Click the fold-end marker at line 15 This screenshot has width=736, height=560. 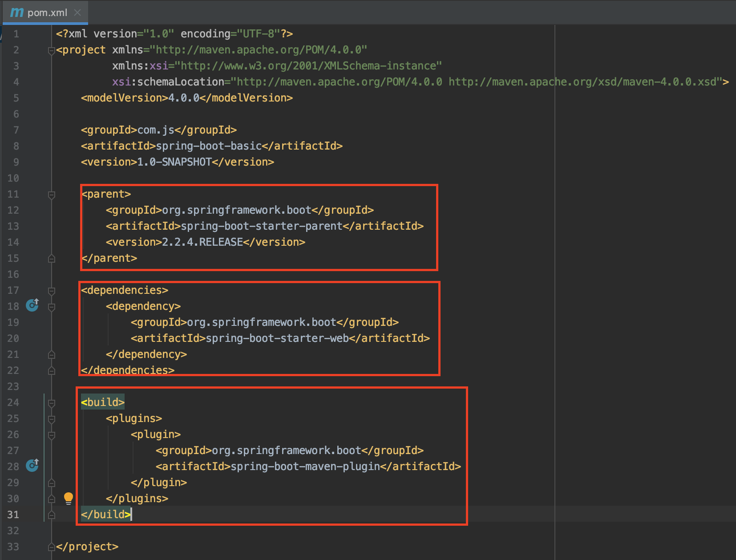51,258
